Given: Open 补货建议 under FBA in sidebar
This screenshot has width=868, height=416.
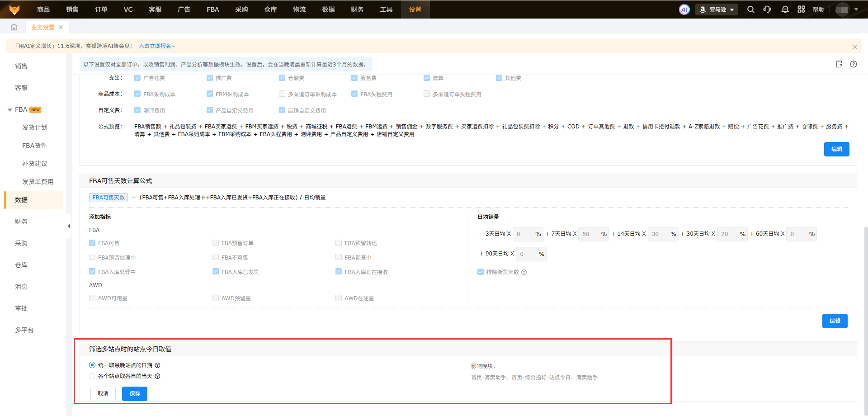Looking at the screenshot, I should click(x=35, y=164).
